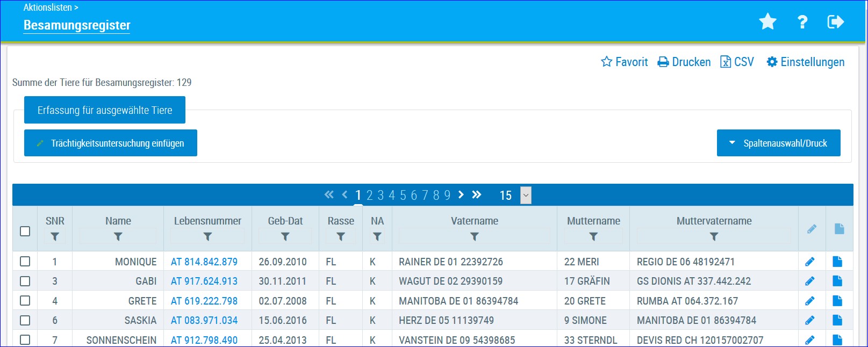Image resolution: width=868 pixels, height=347 pixels.
Task: Go to last page with double arrow
Action: point(477,194)
